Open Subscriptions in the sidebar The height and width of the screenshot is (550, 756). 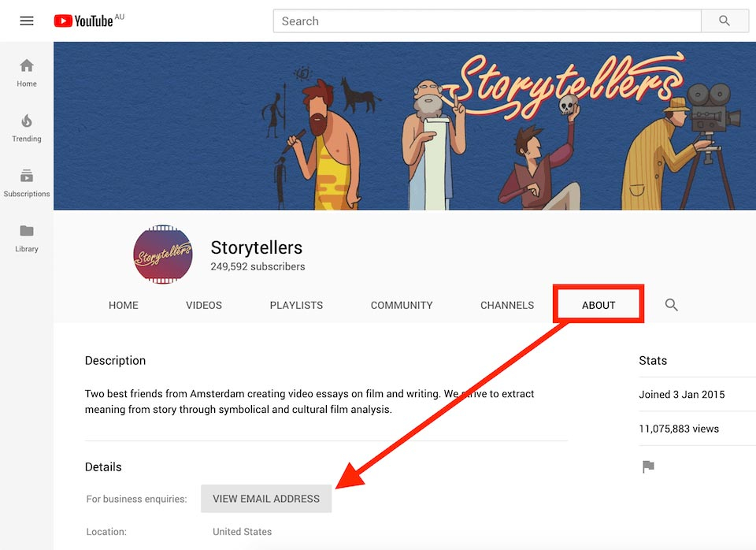(27, 183)
